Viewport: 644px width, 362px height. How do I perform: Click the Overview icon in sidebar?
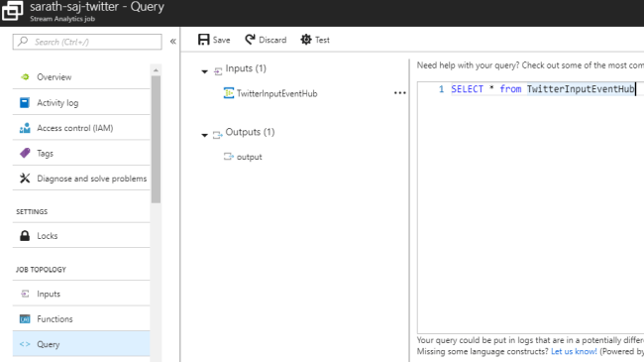[x=25, y=77]
